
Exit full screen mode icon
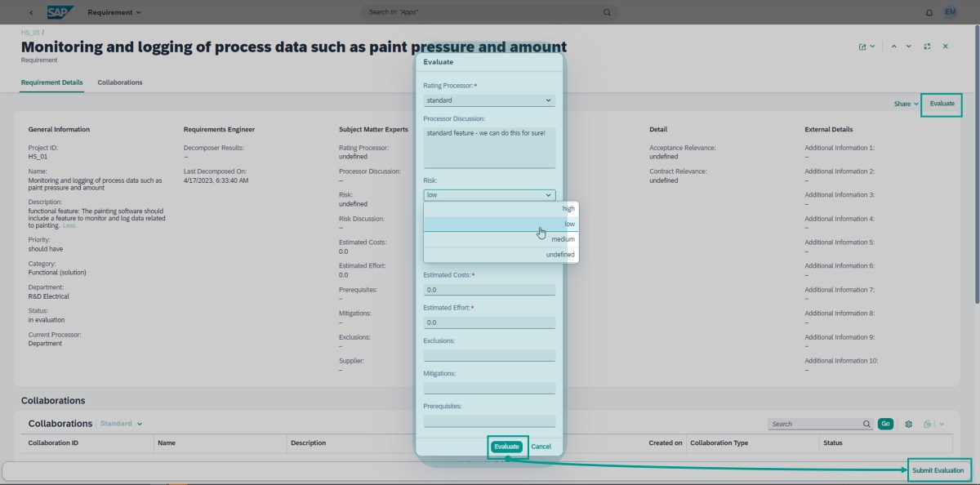[x=928, y=47]
